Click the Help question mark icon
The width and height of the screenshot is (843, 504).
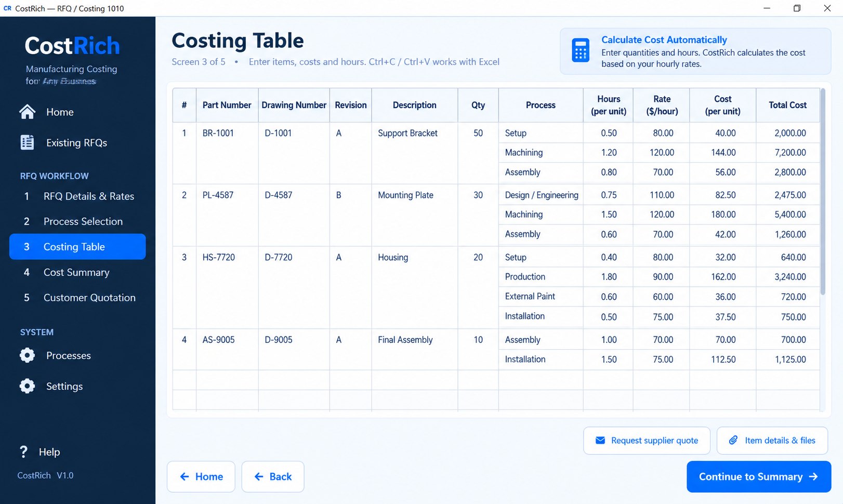tap(23, 452)
